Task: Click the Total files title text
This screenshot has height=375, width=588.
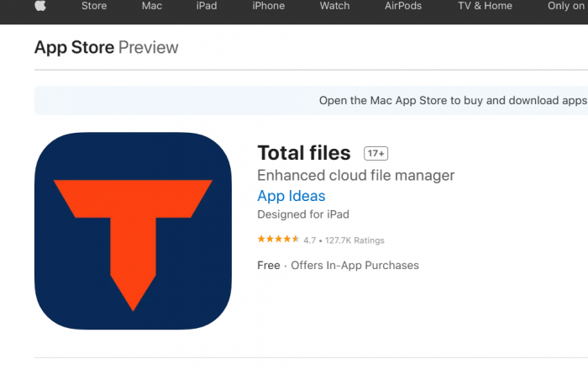Action: pyautogui.click(x=304, y=153)
